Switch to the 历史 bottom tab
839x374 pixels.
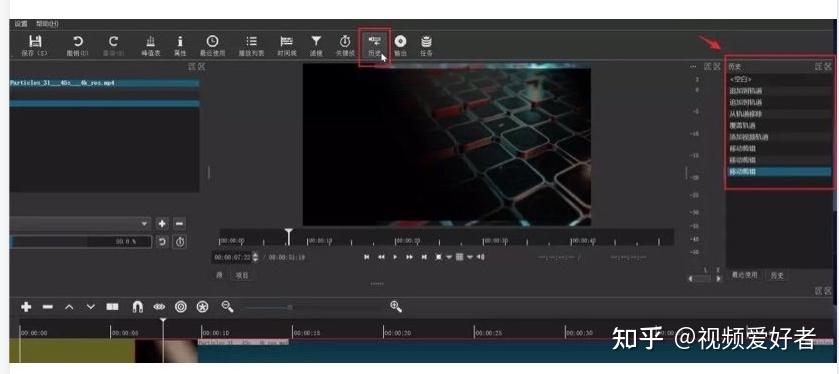(776, 275)
